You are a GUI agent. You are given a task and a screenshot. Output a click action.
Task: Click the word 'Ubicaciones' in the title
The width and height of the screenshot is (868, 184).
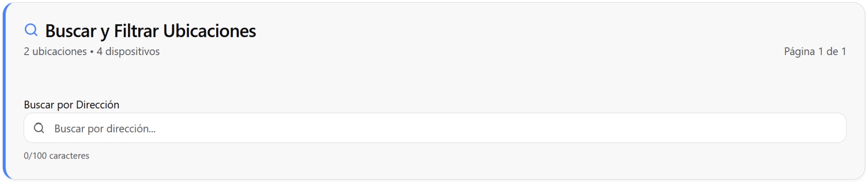point(210,31)
